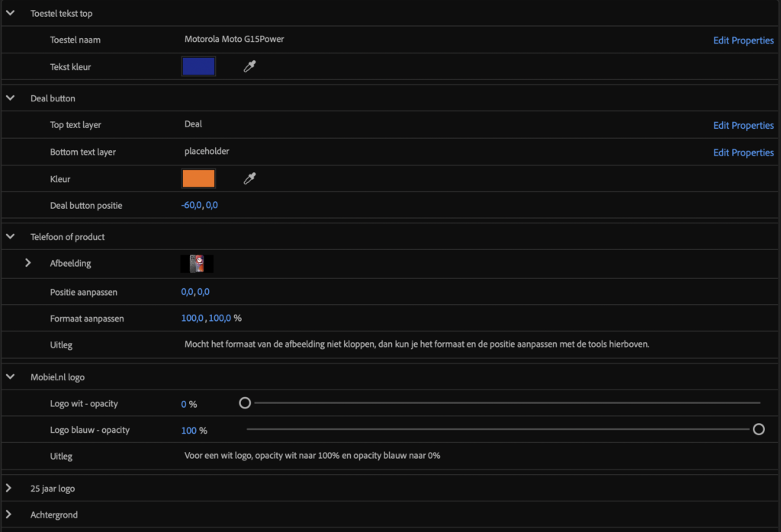Click the Logo blauw opacity value 100

click(x=188, y=431)
